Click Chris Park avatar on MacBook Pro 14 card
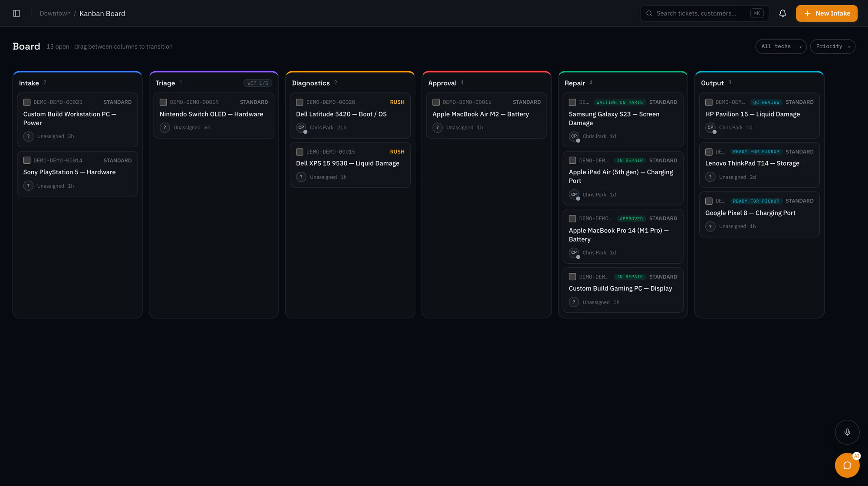The height and width of the screenshot is (486, 868). tap(574, 253)
